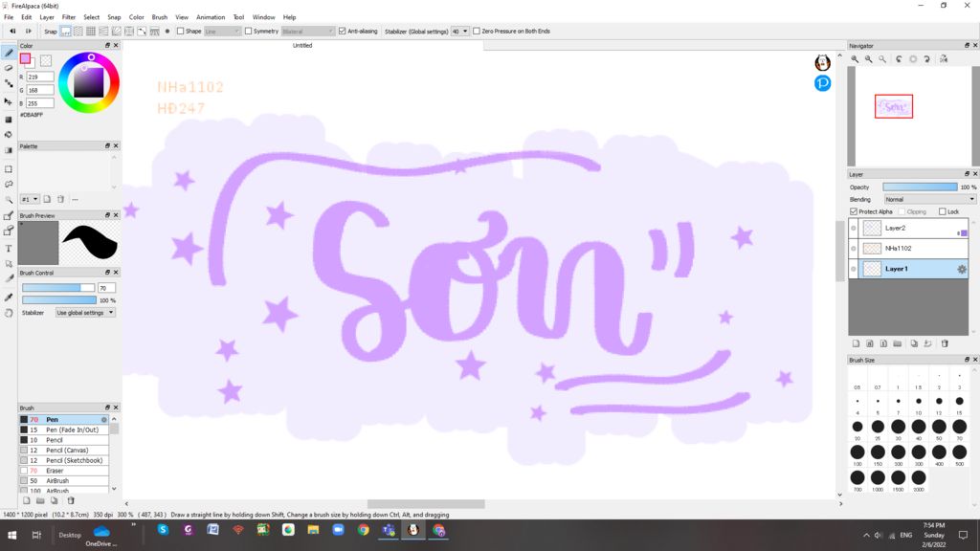Enable the grid snap icon
The width and height of the screenshot is (980, 551).
tap(91, 32)
